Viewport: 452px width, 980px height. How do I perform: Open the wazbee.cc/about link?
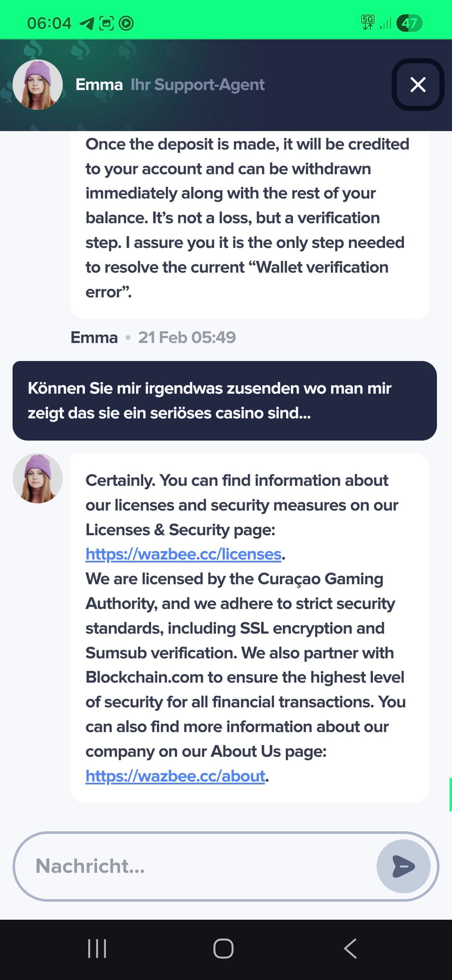175,776
